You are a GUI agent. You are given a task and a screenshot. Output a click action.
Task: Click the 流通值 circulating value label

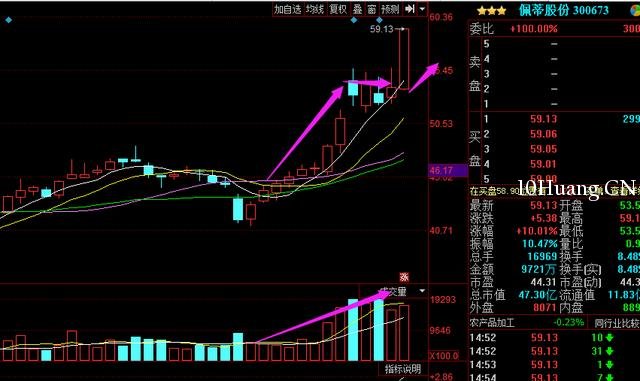pos(577,294)
